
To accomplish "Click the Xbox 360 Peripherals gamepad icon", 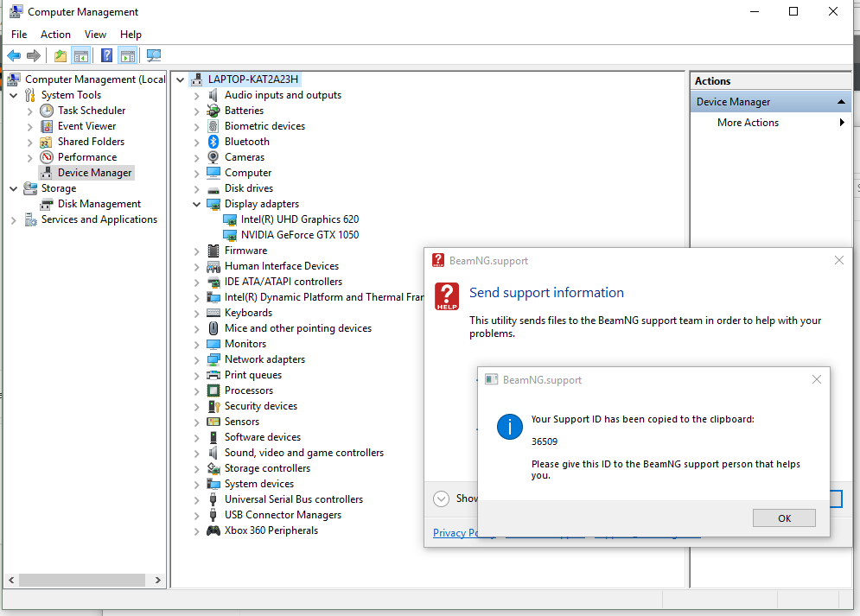I will coord(213,530).
